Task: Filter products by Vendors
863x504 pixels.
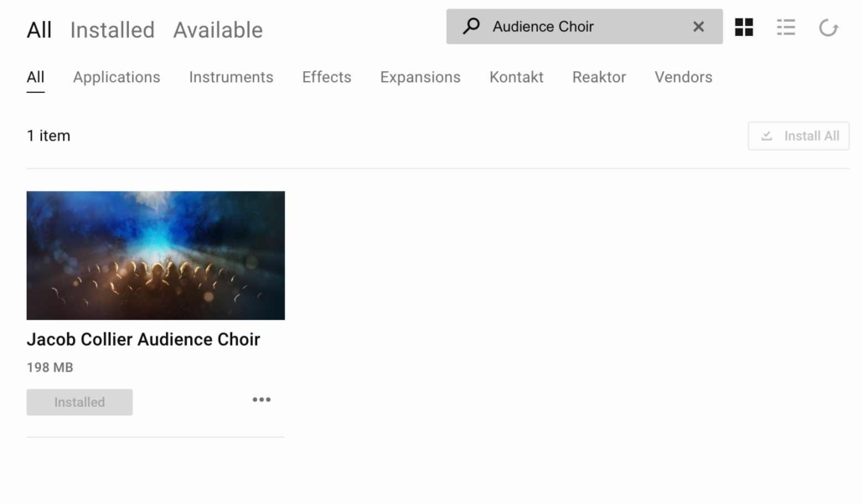Action: pyautogui.click(x=683, y=77)
